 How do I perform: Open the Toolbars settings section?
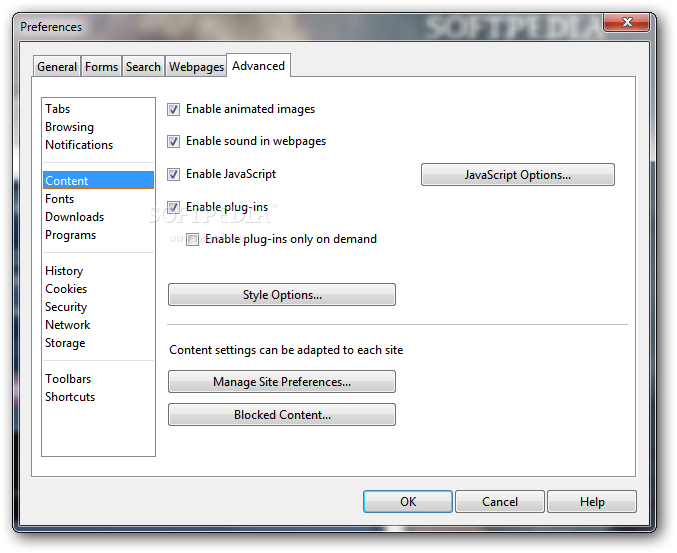[x=98, y=379]
